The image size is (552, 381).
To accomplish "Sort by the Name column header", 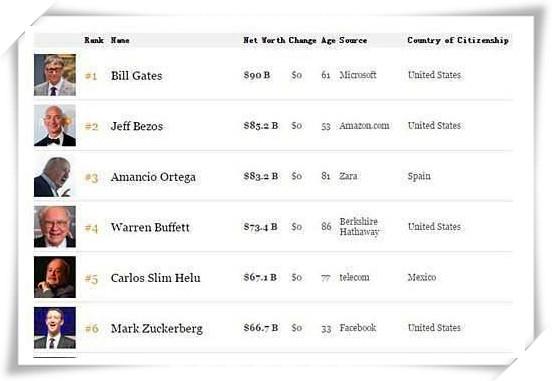I will pyautogui.click(x=120, y=40).
